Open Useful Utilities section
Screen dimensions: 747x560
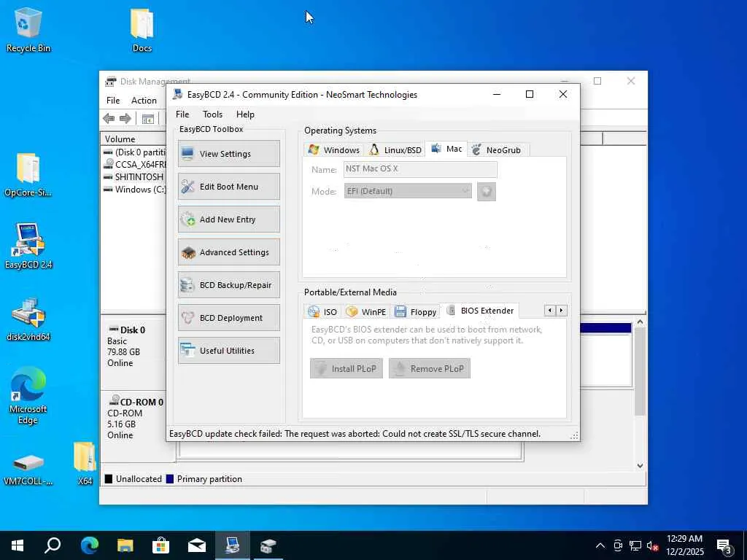pyautogui.click(x=228, y=351)
